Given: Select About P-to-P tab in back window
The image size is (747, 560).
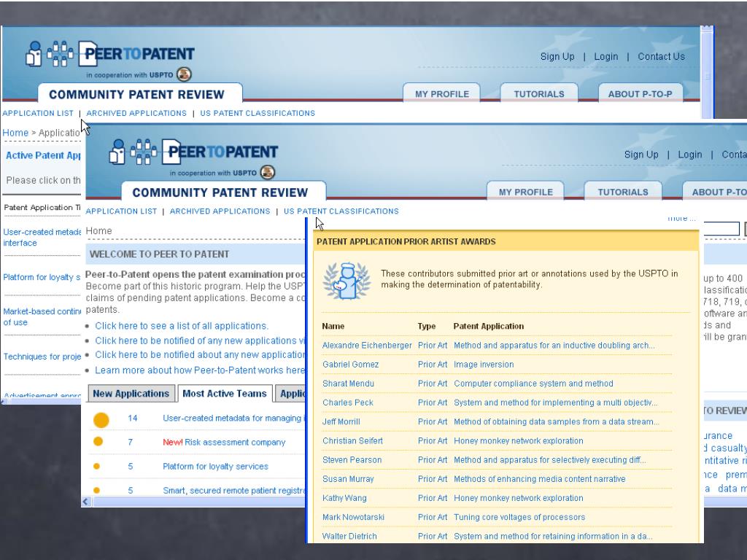Looking at the screenshot, I should pos(640,93).
